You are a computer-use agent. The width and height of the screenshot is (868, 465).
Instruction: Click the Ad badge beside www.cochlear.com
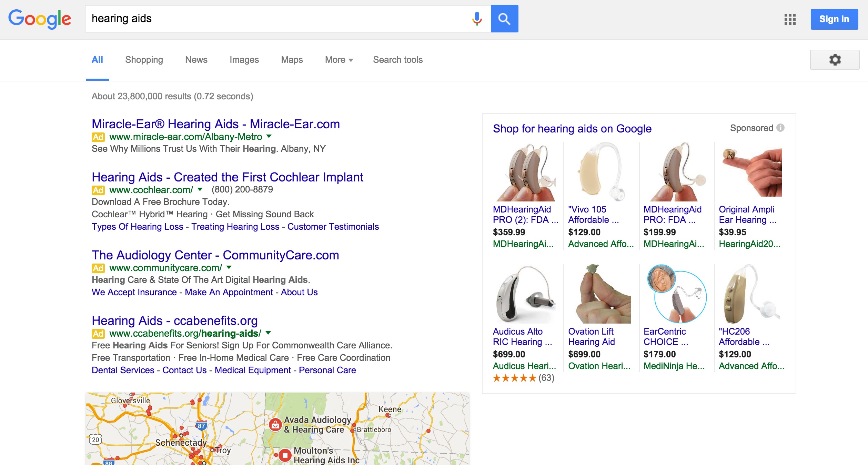[x=98, y=190]
